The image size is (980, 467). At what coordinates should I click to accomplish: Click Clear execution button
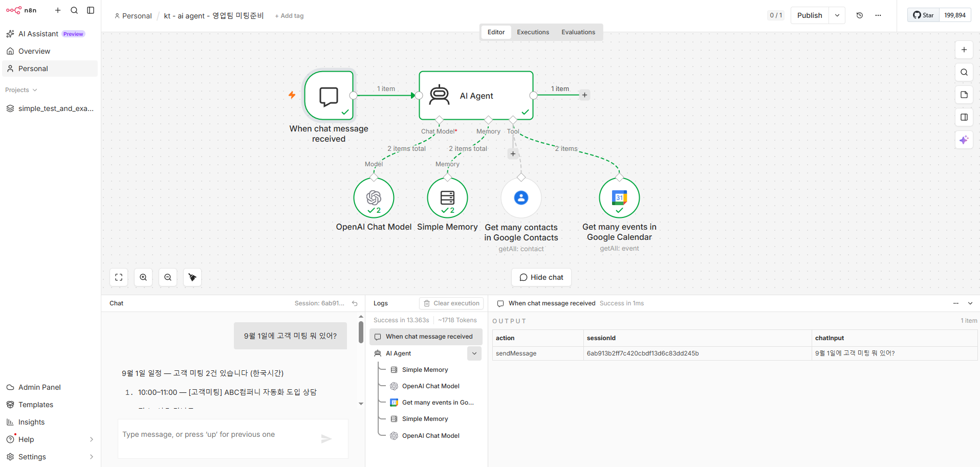pos(452,303)
